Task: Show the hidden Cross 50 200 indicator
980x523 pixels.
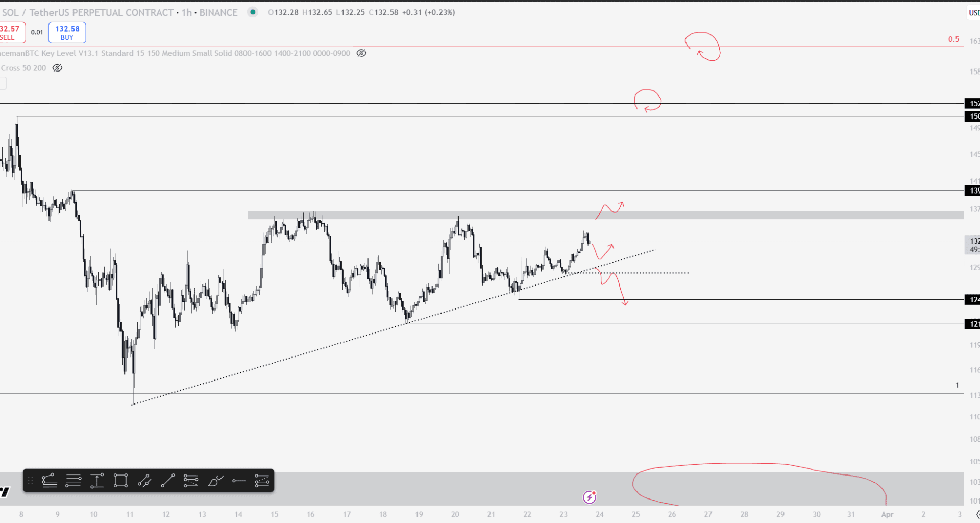Action: (x=57, y=68)
